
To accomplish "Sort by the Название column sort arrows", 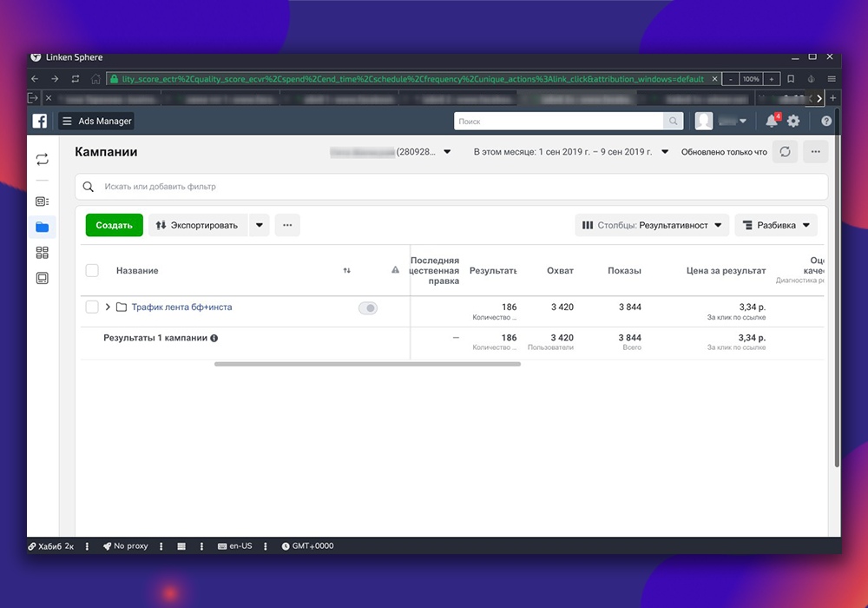I will coord(346,270).
